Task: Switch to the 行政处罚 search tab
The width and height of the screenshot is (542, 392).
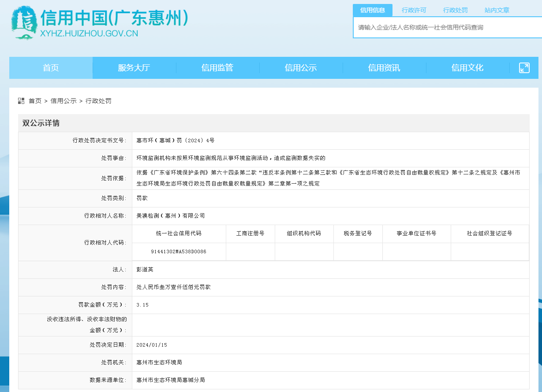Action: point(456,10)
